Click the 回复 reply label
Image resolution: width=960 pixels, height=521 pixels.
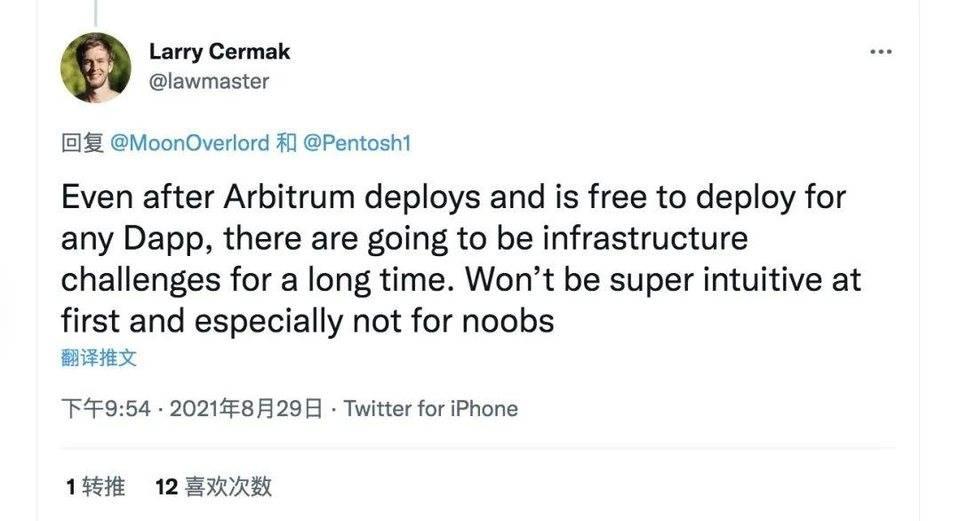coord(82,143)
